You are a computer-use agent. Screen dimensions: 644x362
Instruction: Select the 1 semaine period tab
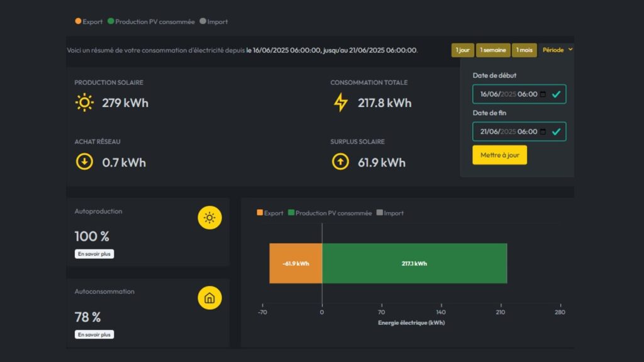493,50
